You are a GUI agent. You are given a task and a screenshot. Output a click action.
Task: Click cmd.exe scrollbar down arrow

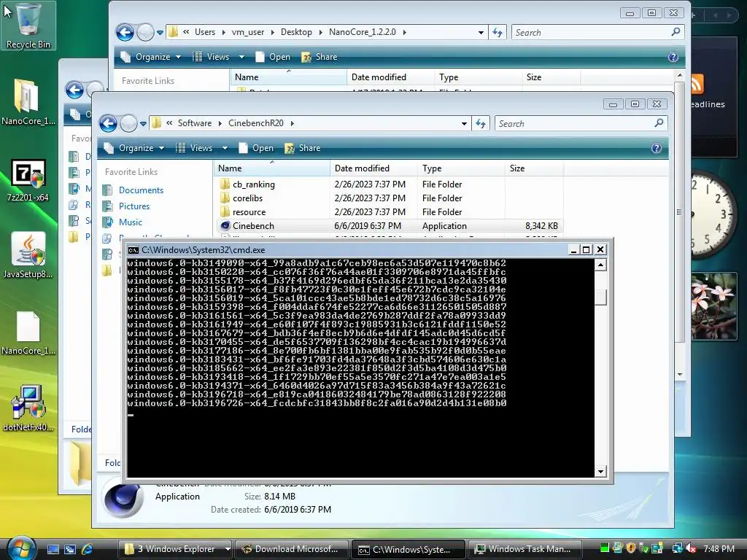pos(600,472)
